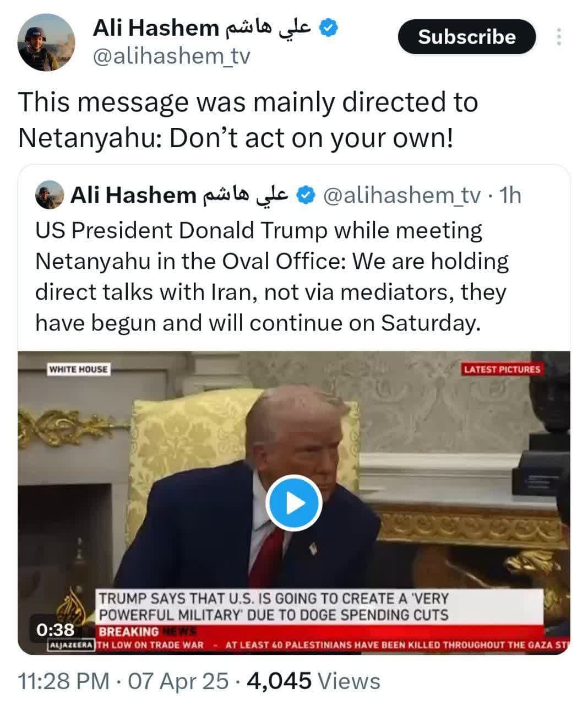Open the three-dot more options menu
The width and height of the screenshot is (588, 705).
click(559, 37)
